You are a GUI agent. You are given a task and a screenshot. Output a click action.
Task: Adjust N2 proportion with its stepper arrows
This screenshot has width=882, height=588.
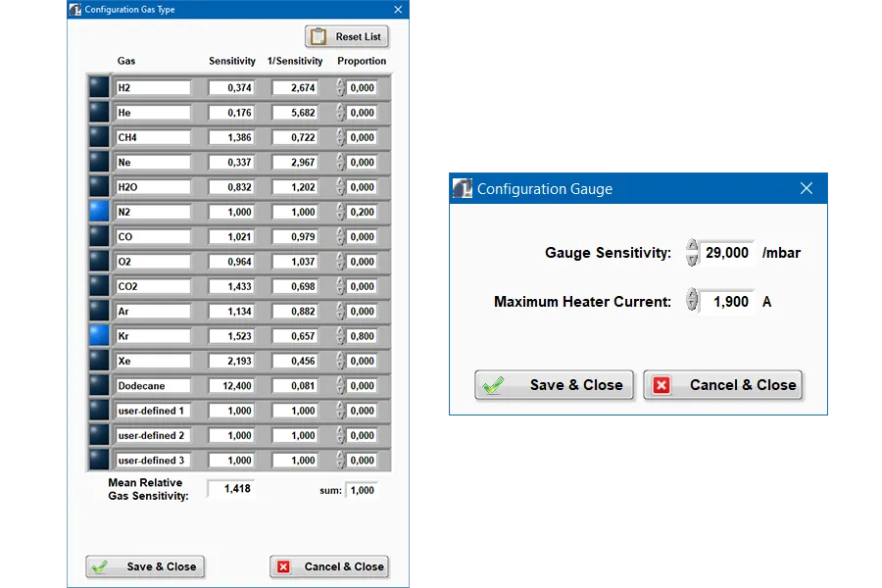coord(340,212)
